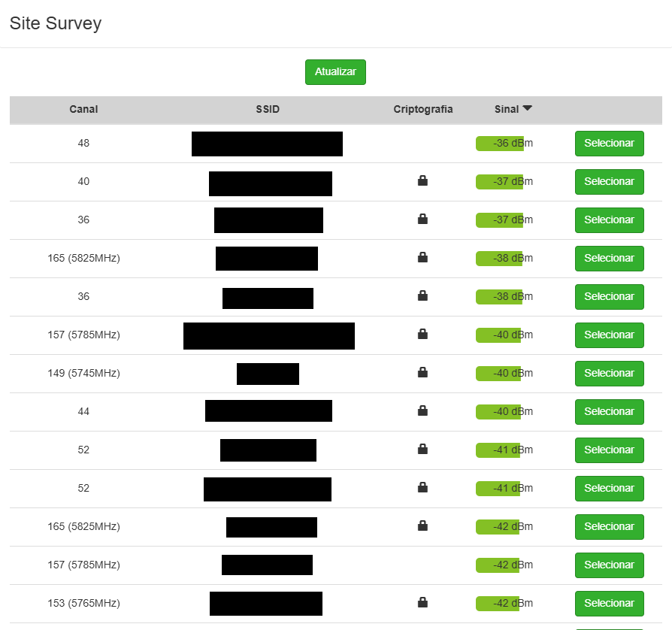This screenshot has height=630, width=672.
Task: Sort by the Canal column header
Action: coord(83,109)
